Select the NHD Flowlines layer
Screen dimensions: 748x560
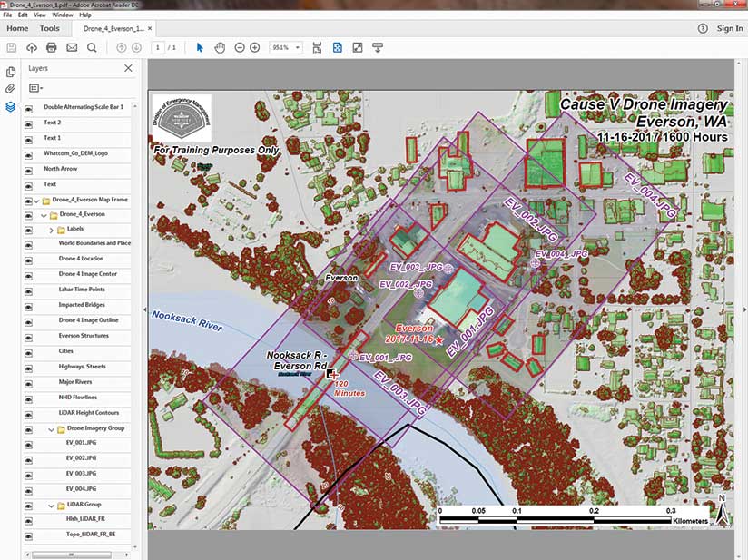coord(78,398)
